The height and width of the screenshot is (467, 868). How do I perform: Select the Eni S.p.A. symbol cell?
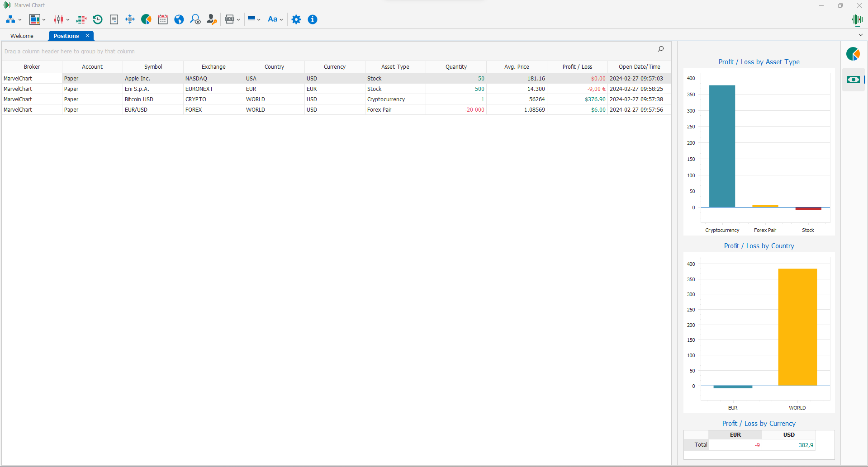pos(153,89)
